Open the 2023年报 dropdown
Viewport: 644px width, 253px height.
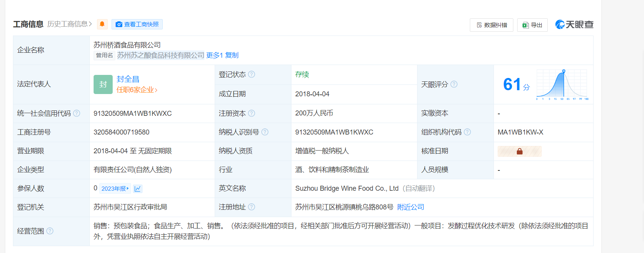coord(115,188)
